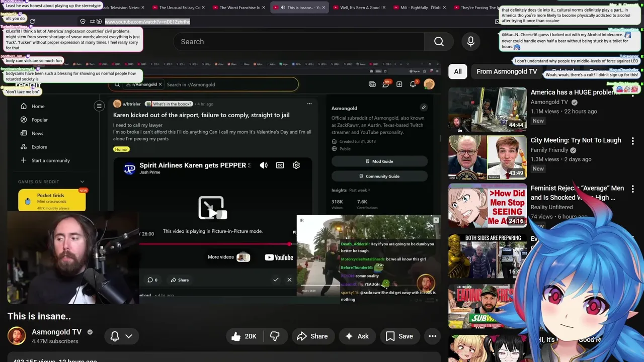Screen dimensions: 644x362
Task: Open Reddit user profile avatar
Action: click(x=429, y=84)
